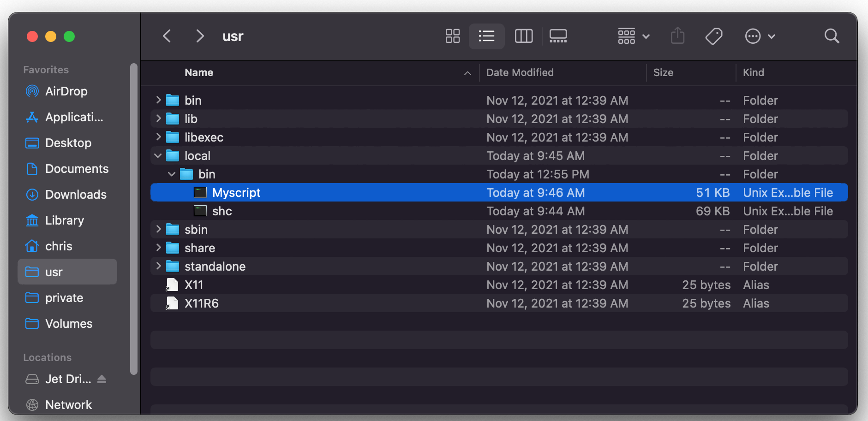This screenshot has height=421, width=868.
Task: Click the share folder icon
Action: click(173, 248)
